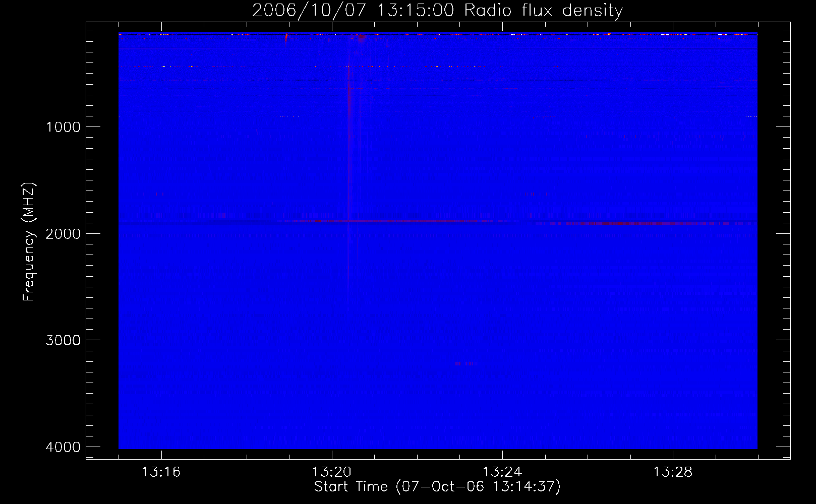816x504 pixels.
Task: Click the '13:16' time tick label
Action: coord(161,472)
